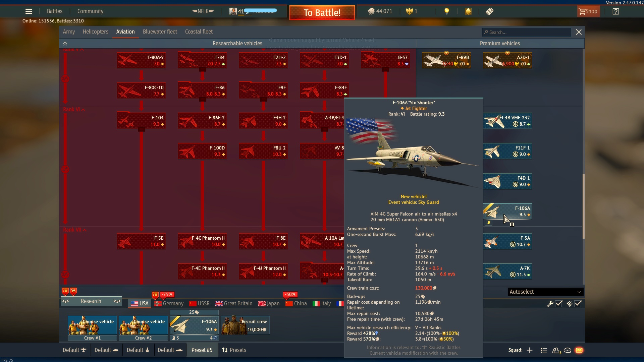
Task: Click the vehicle search field
Action: point(527,32)
